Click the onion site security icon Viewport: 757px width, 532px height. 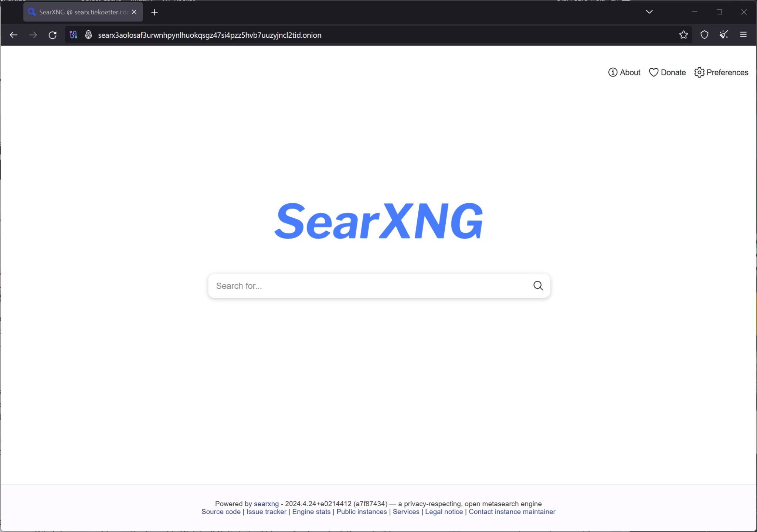88,35
